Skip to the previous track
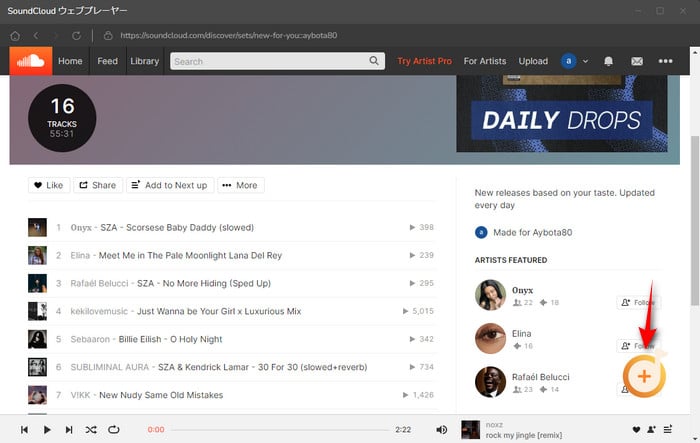This screenshot has width=700, height=443. point(24,430)
